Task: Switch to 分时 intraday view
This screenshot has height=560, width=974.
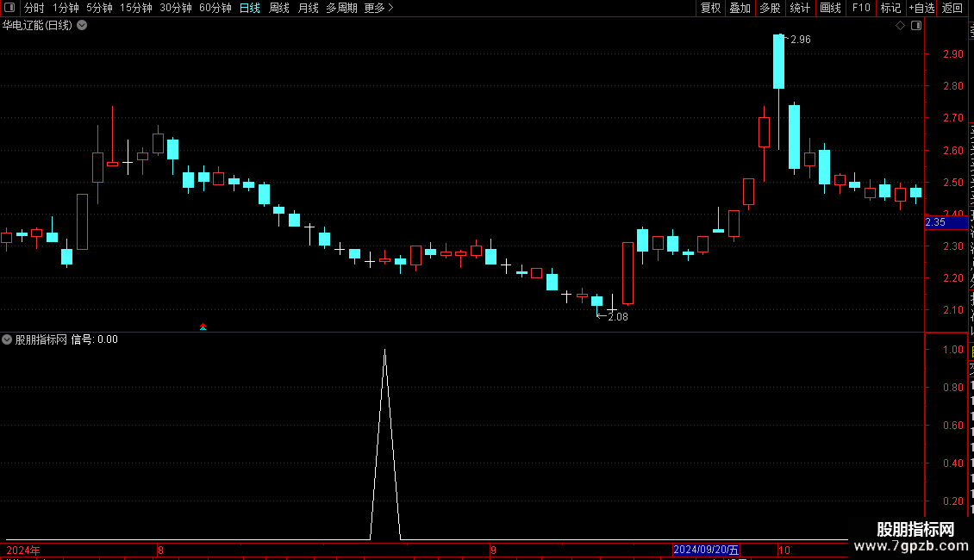Action: (x=34, y=8)
